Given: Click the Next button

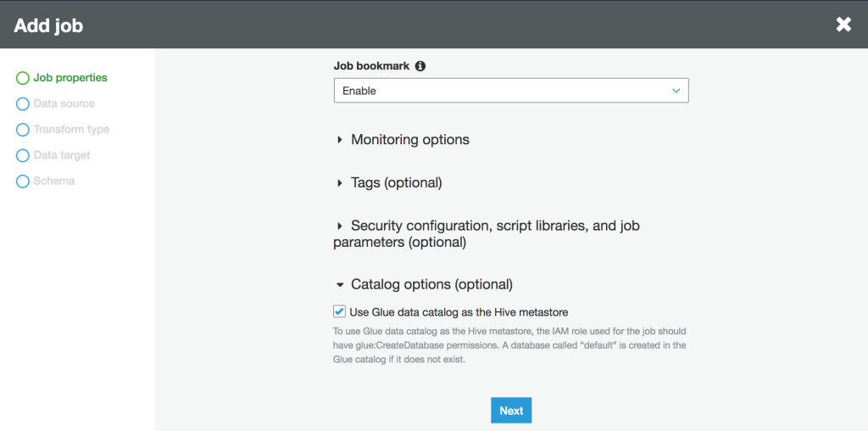Looking at the screenshot, I should coord(511,411).
